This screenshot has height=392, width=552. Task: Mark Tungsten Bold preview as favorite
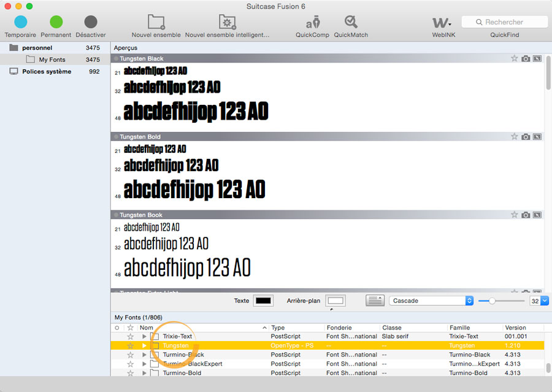(x=515, y=137)
